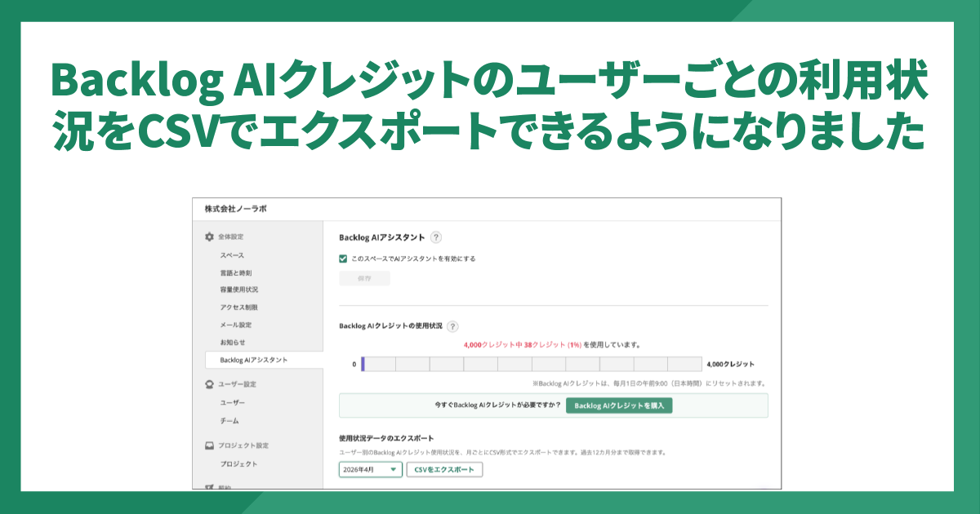Open スペース settings in sidebar
Image resolution: width=980 pixels, height=514 pixels.
pyautogui.click(x=232, y=255)
